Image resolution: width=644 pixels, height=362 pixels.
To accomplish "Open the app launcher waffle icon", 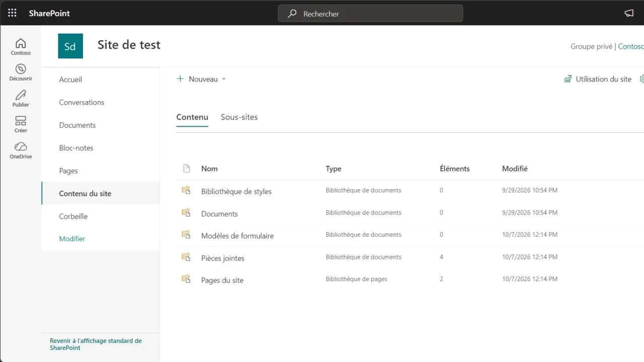I will [x=12, y=13].
